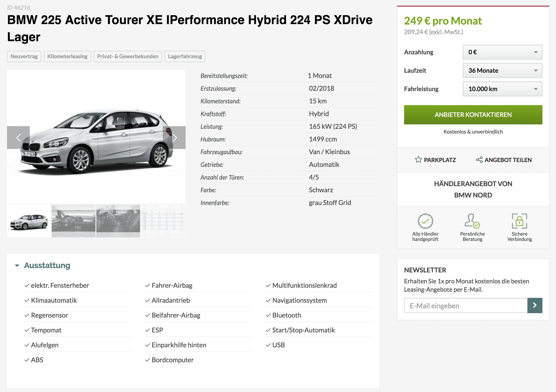The width and height of the screenshot is (556, 392).
Task: Click the BMW 225 Active Tourer title
Action: pyautogui.click(x=190, y=28)
